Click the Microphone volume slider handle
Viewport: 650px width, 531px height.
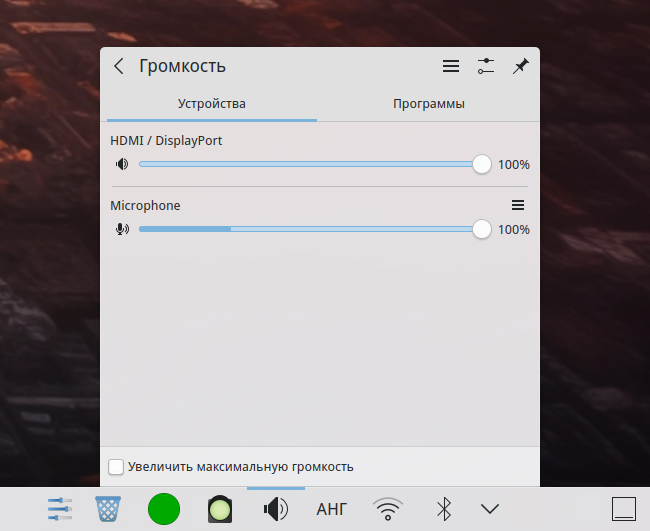(482, 229)
